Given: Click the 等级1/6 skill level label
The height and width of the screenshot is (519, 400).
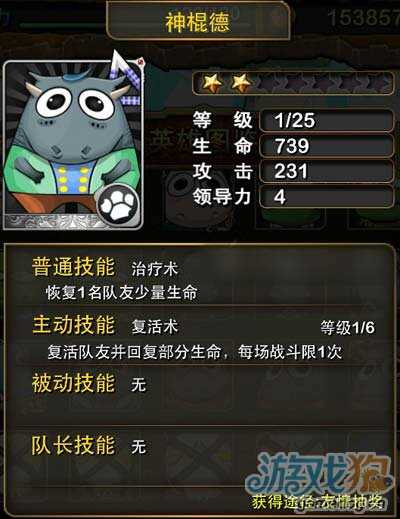Looking at the screenshot, I should (347, 328).
